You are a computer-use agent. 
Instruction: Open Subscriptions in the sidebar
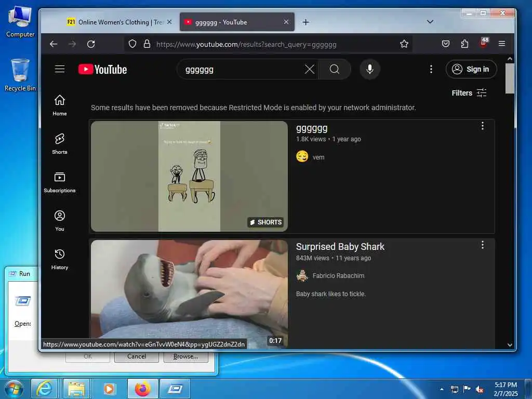pos(60,182)
